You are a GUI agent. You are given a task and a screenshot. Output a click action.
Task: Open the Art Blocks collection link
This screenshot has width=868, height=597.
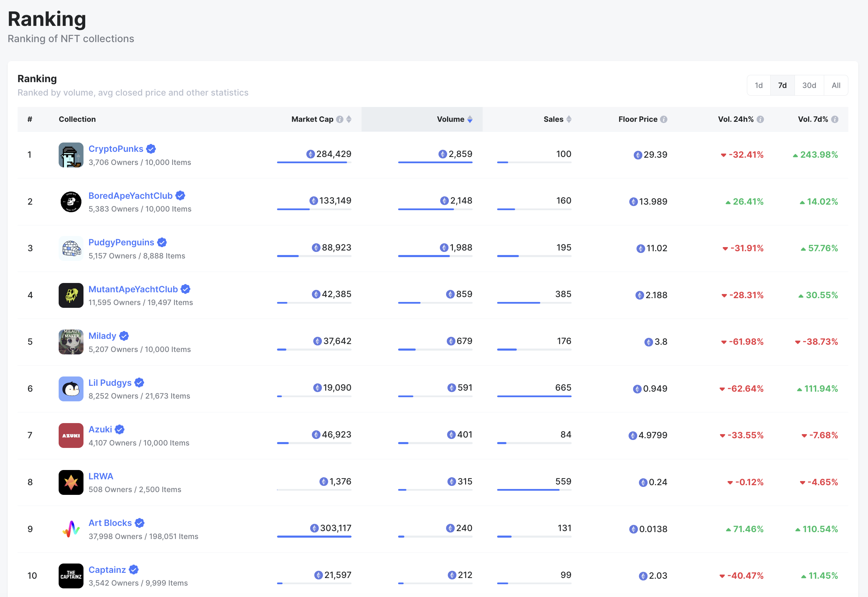110,523
